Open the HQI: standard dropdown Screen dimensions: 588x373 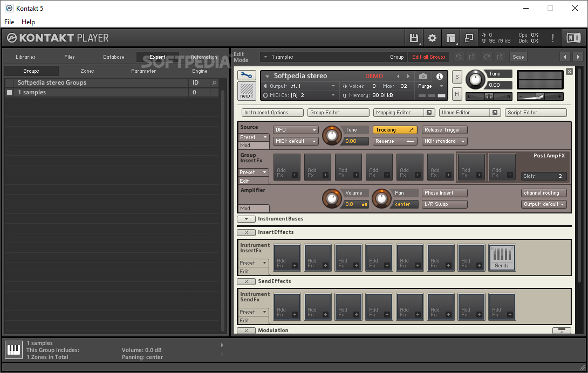point(445,141)
